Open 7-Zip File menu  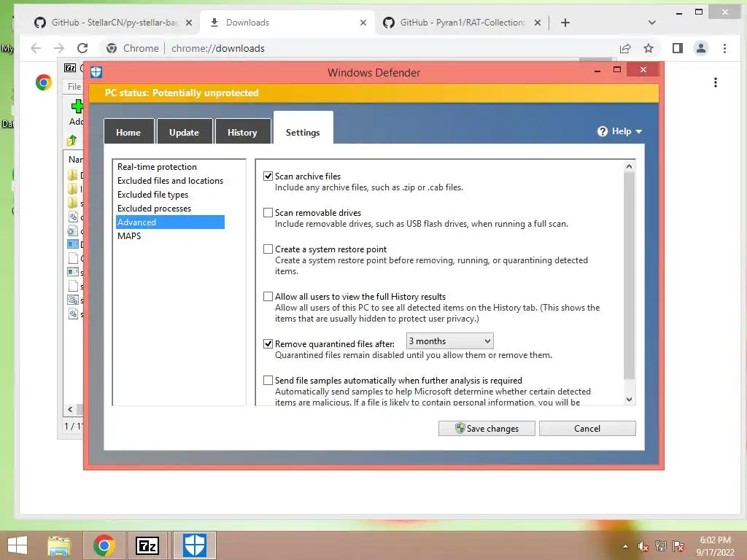[x=74, y=86]
